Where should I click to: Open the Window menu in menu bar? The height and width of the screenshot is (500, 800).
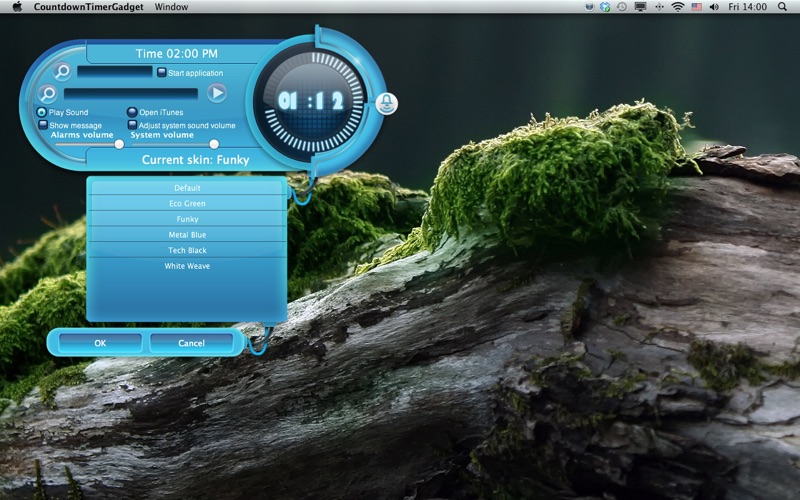pos(171,7)
